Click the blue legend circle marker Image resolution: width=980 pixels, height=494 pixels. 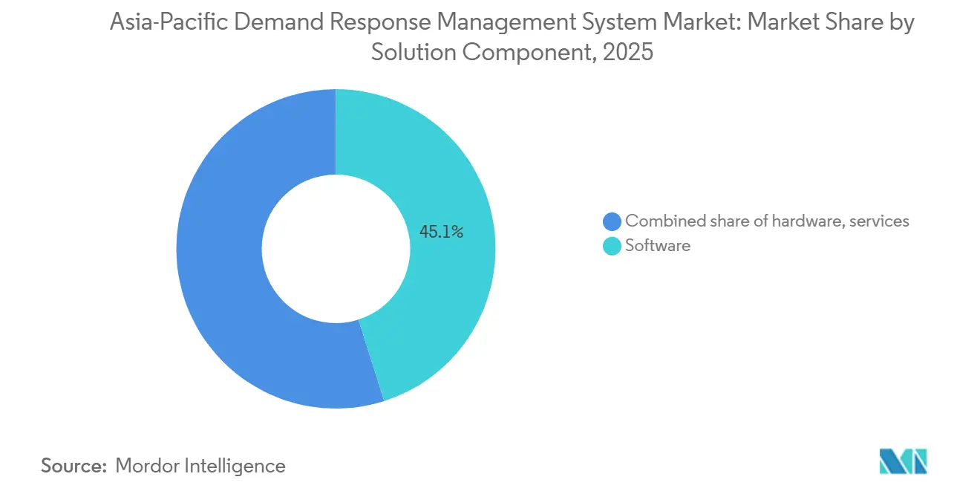[612, 221]
